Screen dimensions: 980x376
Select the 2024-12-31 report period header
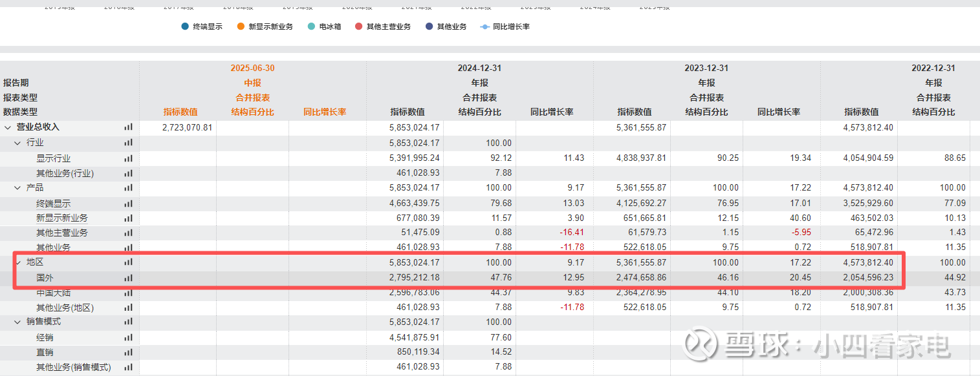coord(479,68)
